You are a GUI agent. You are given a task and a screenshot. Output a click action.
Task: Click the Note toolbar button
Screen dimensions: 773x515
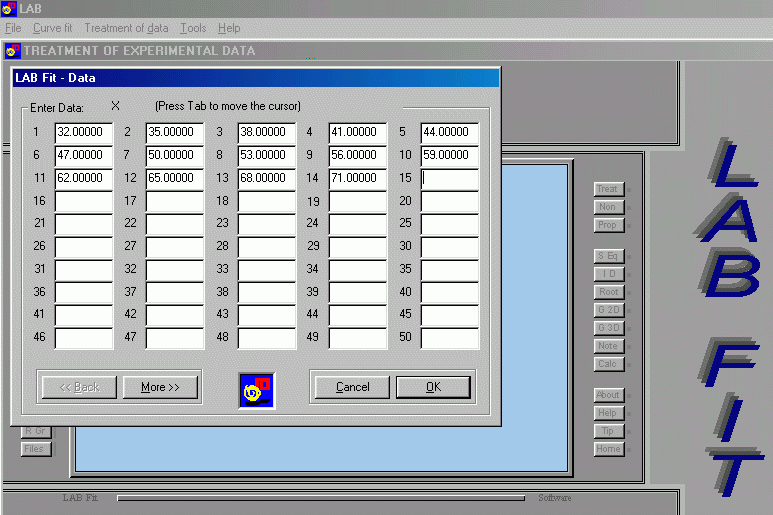(x=609, y=346)
